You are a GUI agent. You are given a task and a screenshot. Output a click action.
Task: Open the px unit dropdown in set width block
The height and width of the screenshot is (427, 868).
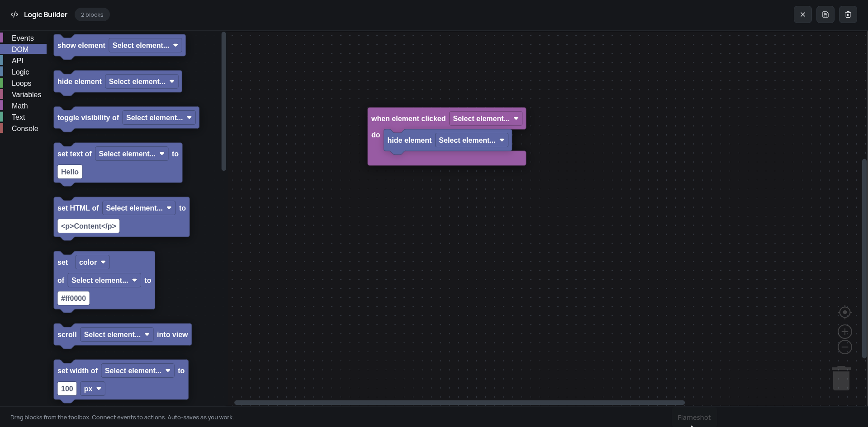(92, 389)
